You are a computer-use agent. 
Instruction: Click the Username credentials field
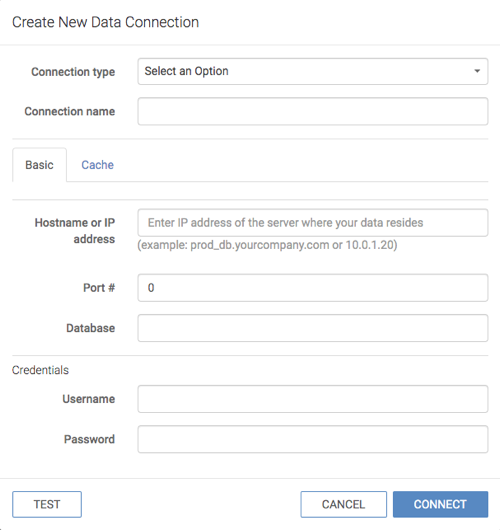click(312, 399)
